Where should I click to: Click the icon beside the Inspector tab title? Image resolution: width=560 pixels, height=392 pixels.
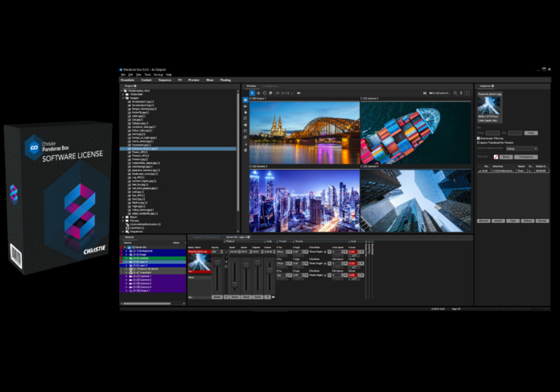coord(492,86)
